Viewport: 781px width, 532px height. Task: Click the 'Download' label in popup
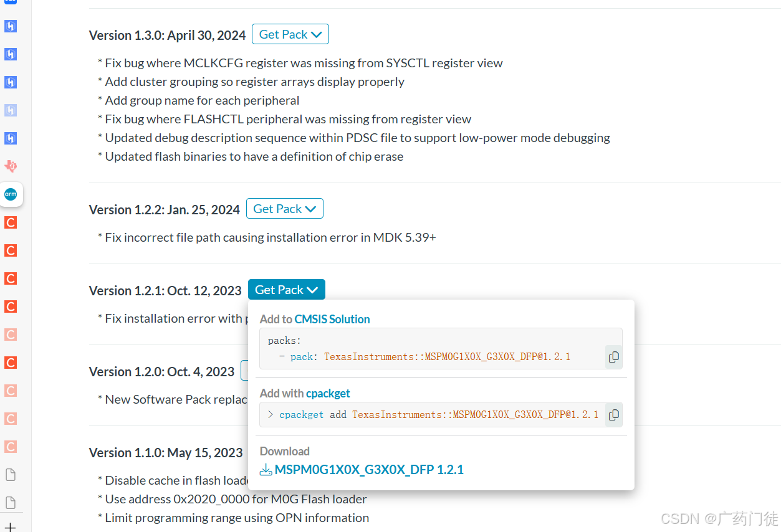click(285, 451)
